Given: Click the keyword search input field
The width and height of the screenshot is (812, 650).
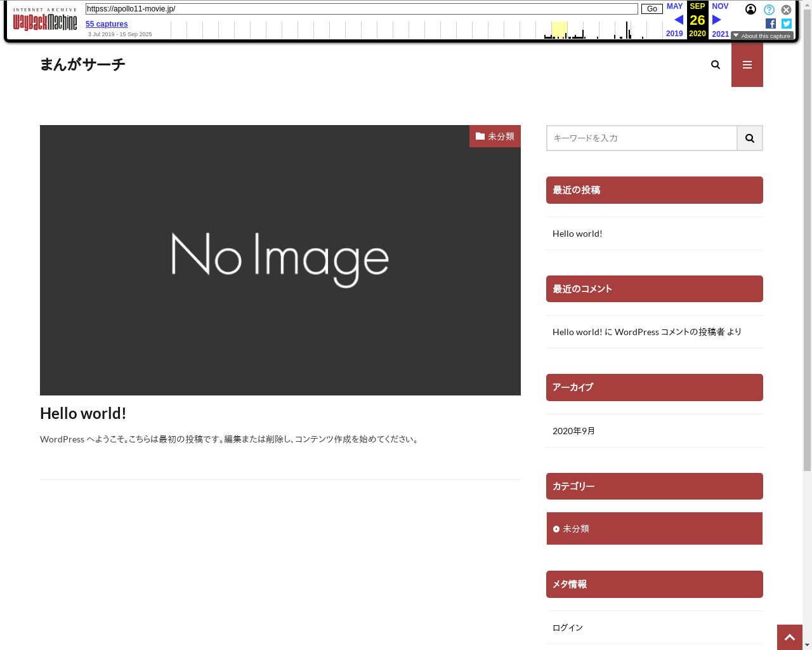Looking at the screenshot, I should 641,138.
